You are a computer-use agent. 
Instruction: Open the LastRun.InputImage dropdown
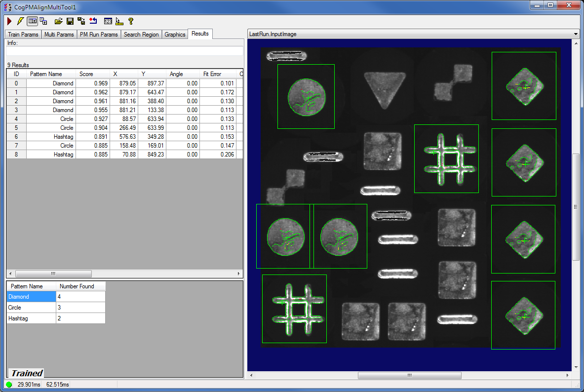coord(575,34)
